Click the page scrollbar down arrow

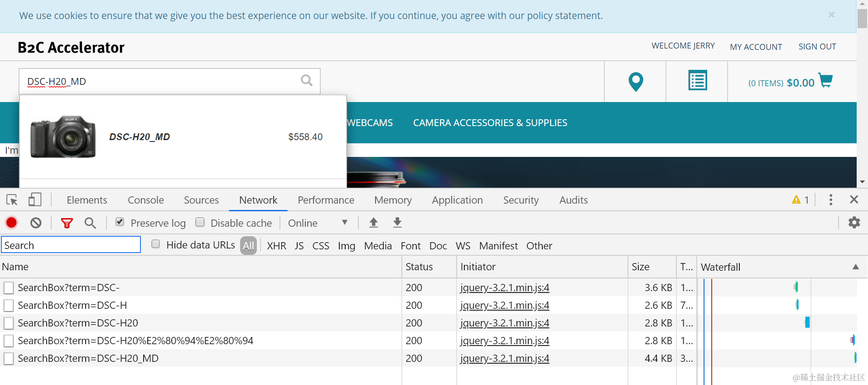862,182
